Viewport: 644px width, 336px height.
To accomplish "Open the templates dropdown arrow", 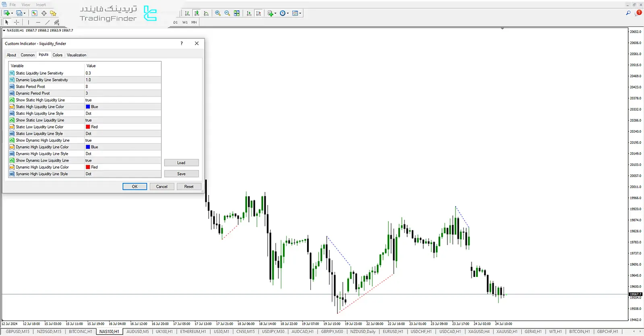I will [x=300, y=13].
